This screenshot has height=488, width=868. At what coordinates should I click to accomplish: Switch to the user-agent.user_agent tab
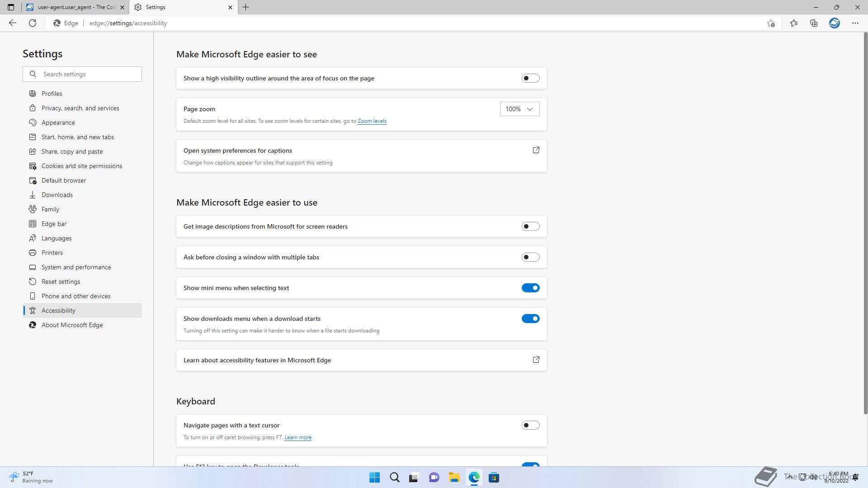[75, 7]
